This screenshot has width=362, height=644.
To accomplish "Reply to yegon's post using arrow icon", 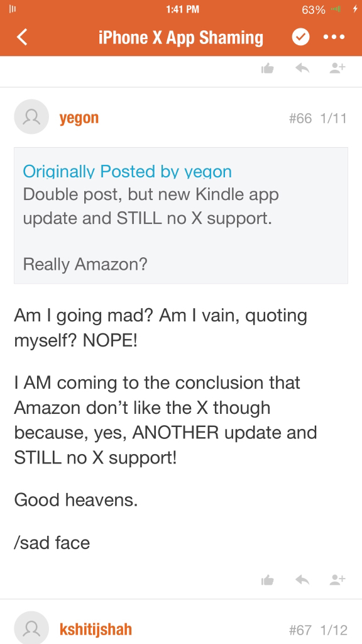I will coord(302,579).
